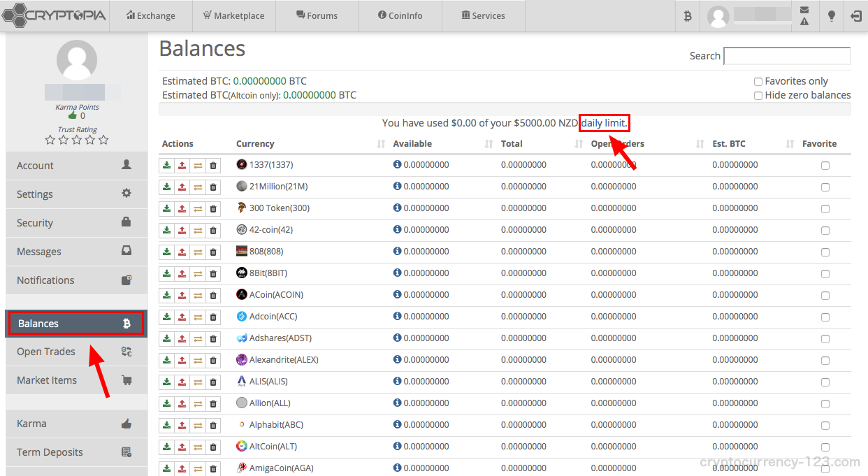The width and height of the screenshot is (868, 476).
Task: Click info icon for ALIS available amount
Action: tap(397, 382)
